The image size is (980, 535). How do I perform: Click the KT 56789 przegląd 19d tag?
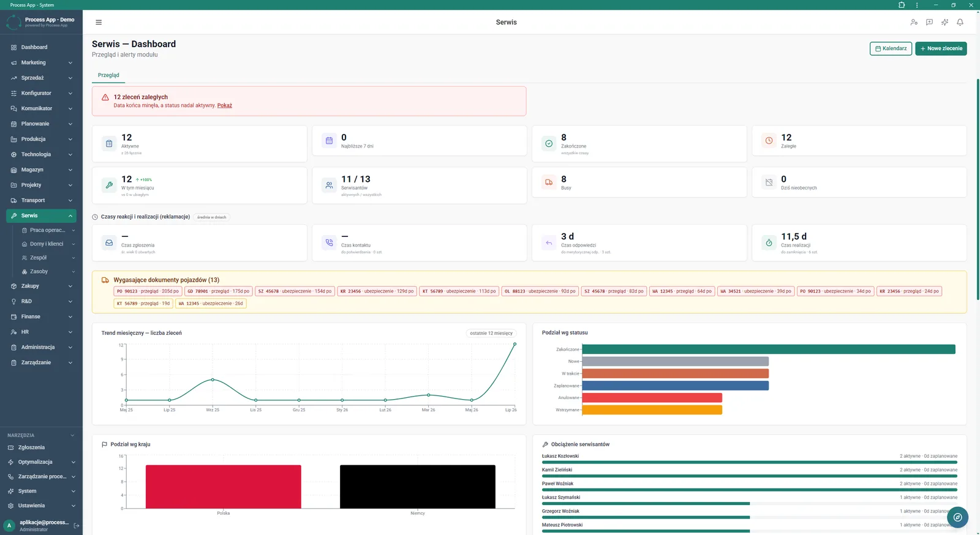pyautogui.click(x=143, y=304)
